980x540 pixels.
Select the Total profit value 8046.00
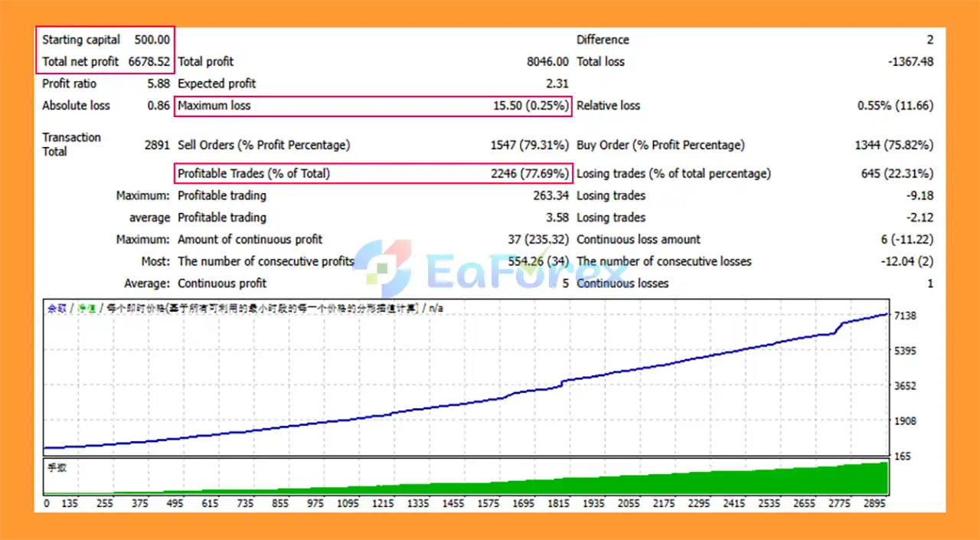pos(546,61)
